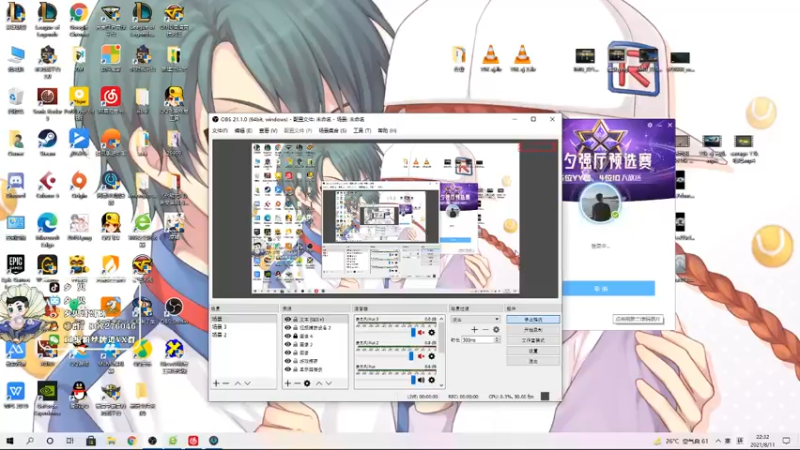Move selected source down with the arrow

[x=329, y=383]
